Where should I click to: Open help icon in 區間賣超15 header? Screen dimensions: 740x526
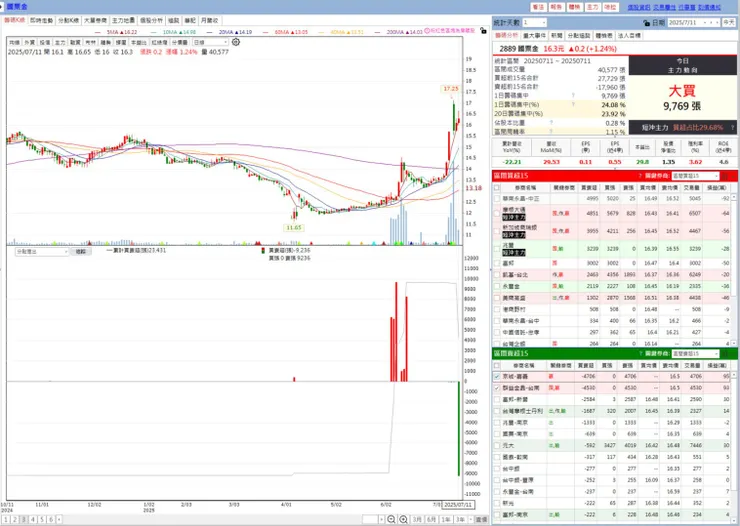click(640, 353)
